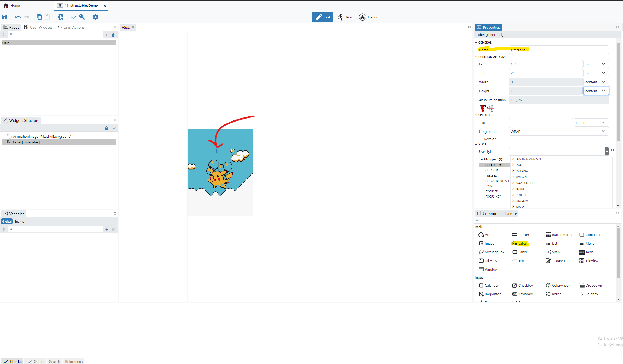Screen dimensions: 623x364
Task: Open the Long mode WRAP dropdown
Action: pos(558,132)
